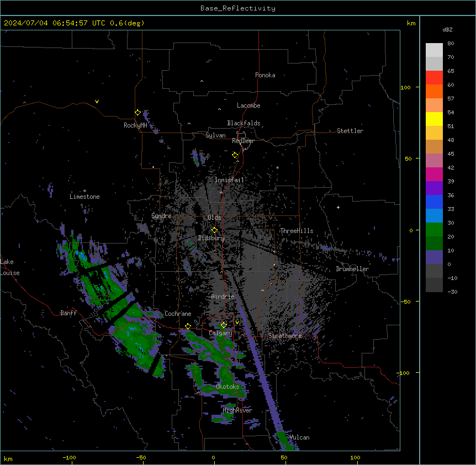Select the -30 value on the dBZ legend
Viewport: 476px width, 465px height.
coord(452,292)
